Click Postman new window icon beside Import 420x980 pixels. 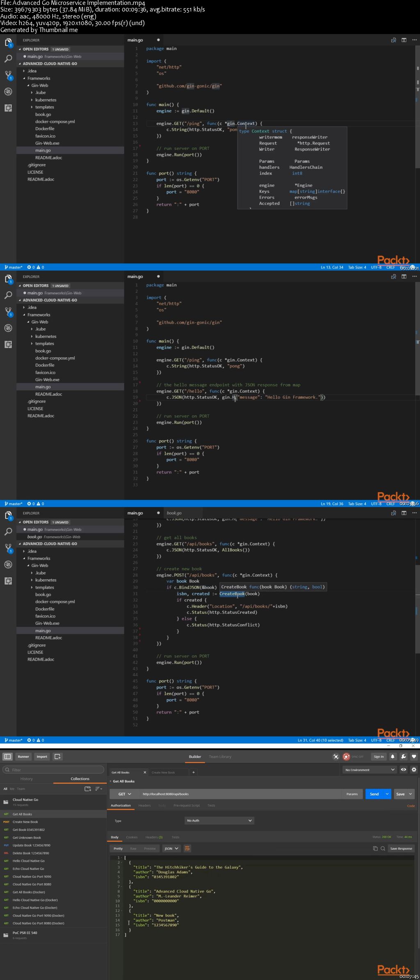pyautogui.click(x=57, y=756)
